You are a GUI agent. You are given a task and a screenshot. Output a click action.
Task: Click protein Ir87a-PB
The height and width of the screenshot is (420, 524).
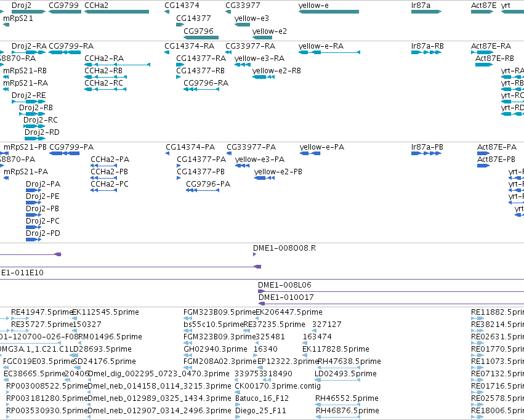coord(426,153)
